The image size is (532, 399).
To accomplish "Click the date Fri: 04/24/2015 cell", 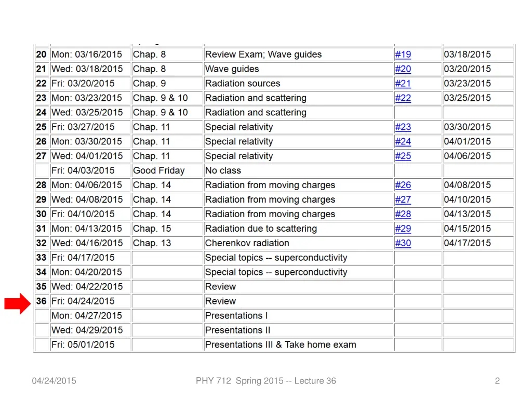I will coord(90,301).
